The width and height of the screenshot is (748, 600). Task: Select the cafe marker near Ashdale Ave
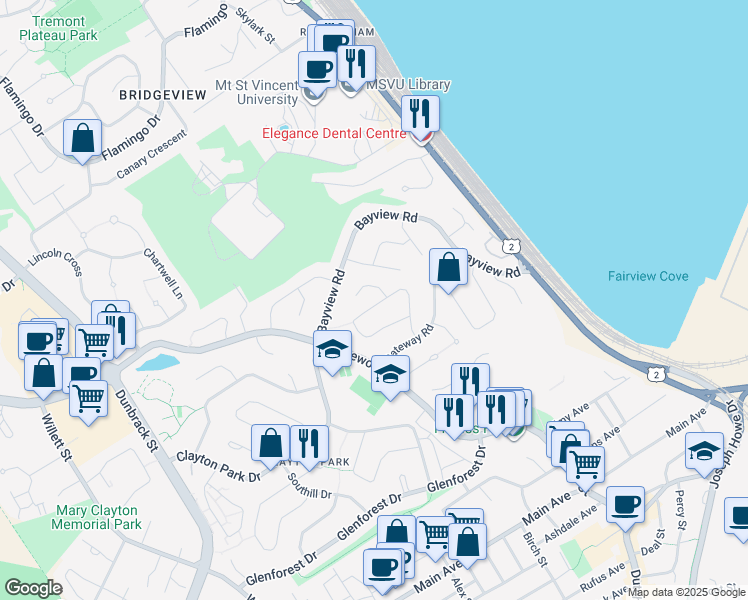pos(625,506)
